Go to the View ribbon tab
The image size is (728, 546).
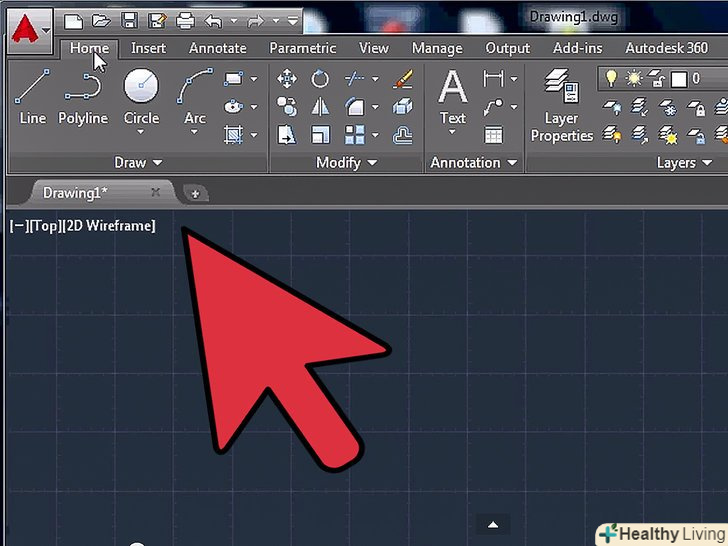[374, 48]
